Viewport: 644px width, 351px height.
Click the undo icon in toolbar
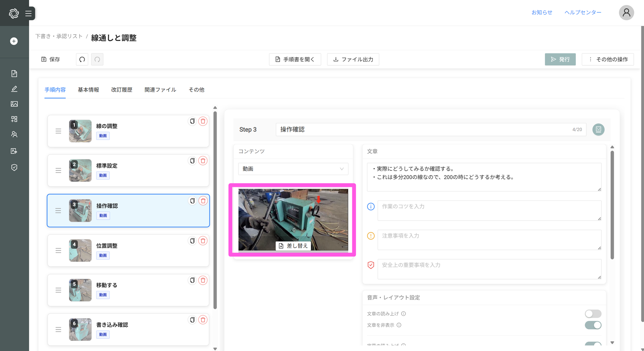click(x=82, y=59)
